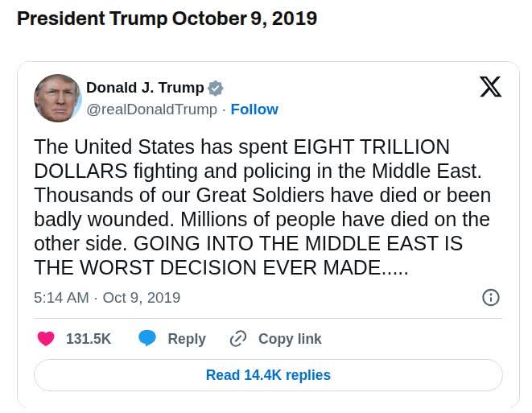The width and height of the screenshot is (532, 413).
Task: Like the tweet with the heart icon
Action: click(x=47, y=339)
